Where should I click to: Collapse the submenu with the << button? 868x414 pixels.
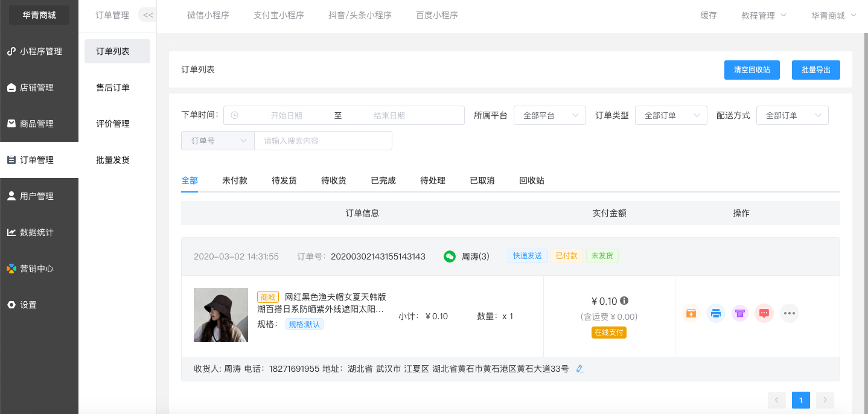(147, 15)
